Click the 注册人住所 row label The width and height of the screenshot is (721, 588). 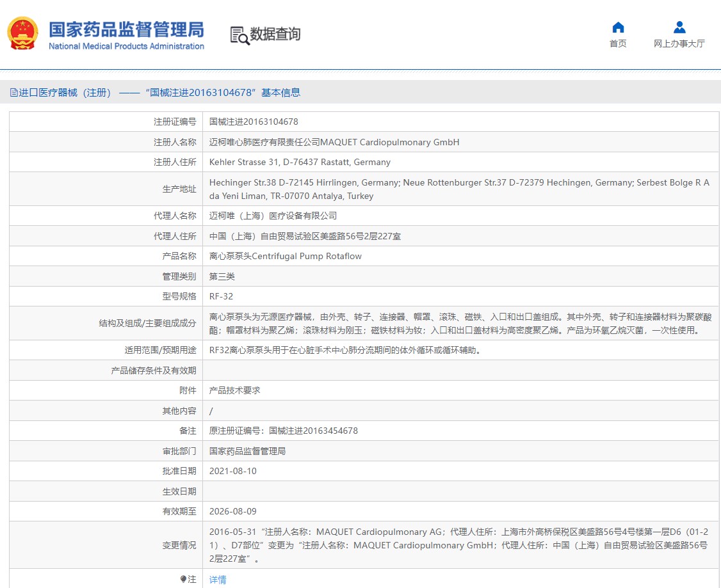click(175, 162)
